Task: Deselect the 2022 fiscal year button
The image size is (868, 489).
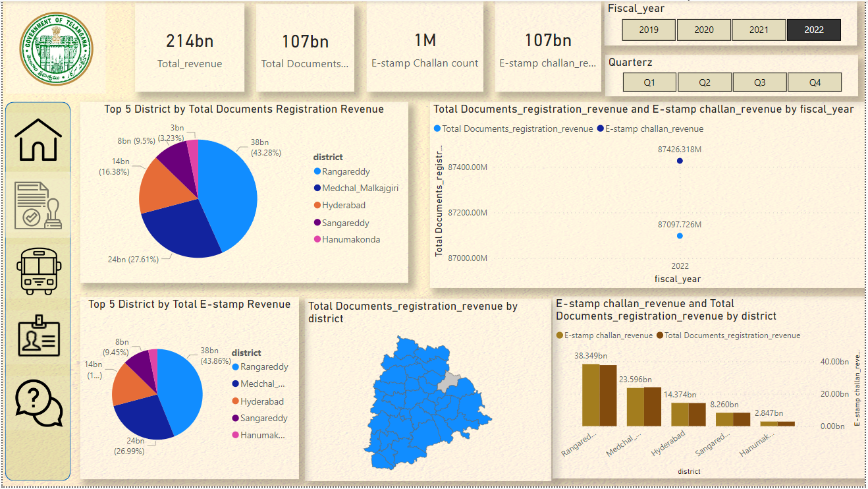Action: (813, 30)
